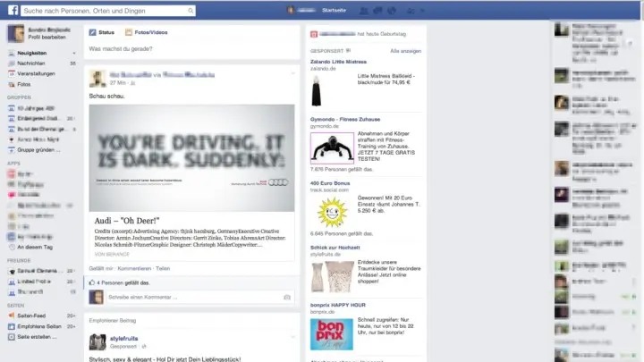Click Kommentieren under Audi post
Viewport: 644px width, 362px height.
pos(134,268)
